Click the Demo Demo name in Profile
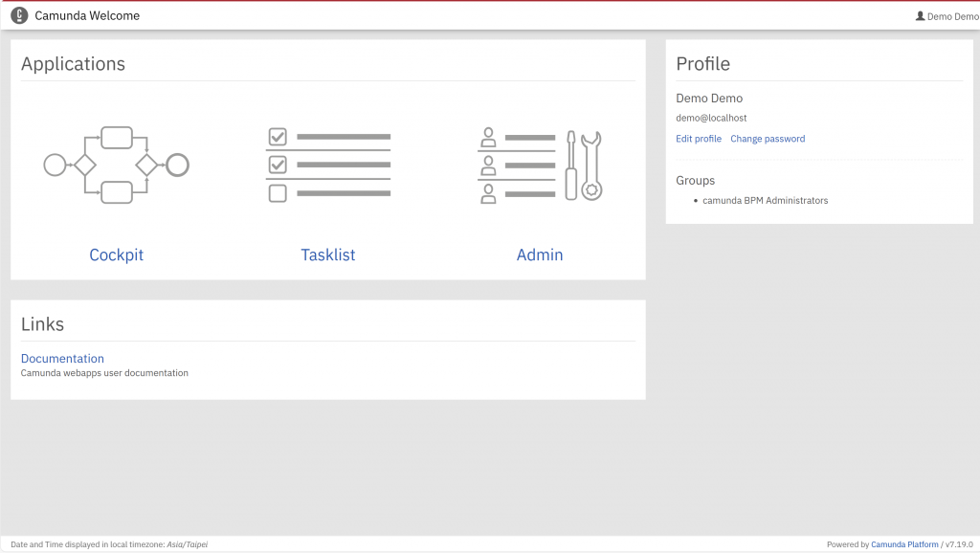Viewport: 980px width, 553px height. [709, 99]
